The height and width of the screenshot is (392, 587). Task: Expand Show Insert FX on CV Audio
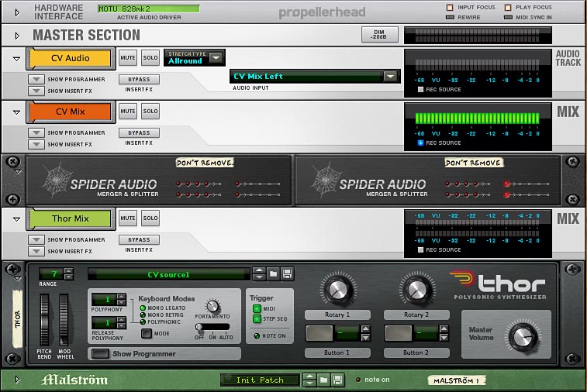(x=36, y=91)
